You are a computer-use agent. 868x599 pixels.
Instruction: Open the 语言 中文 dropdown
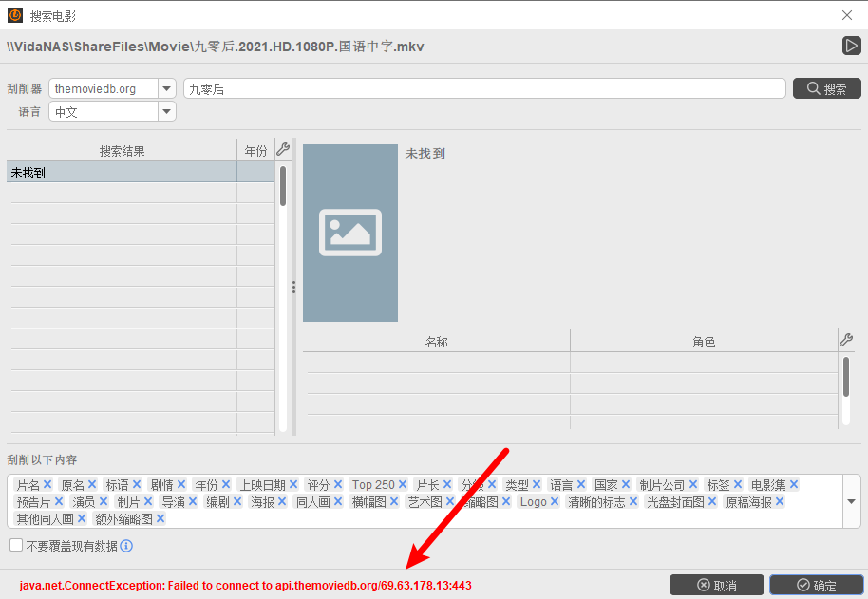pyautogui.click(x=167, y=111)
